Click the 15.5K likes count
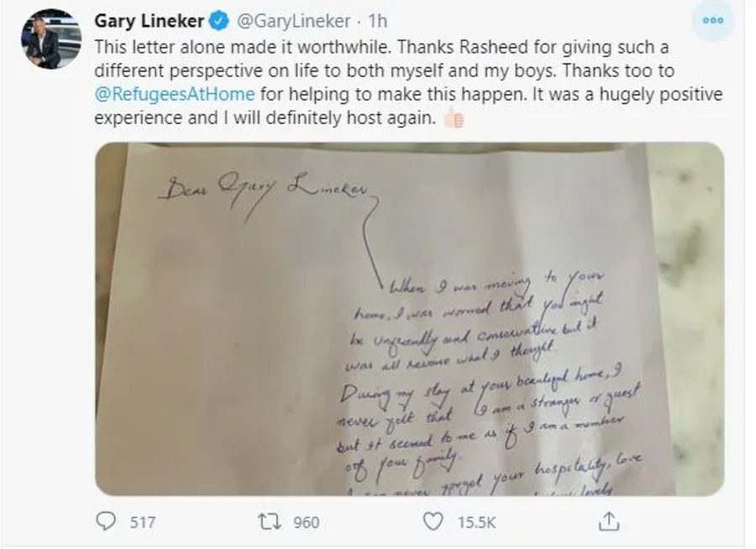Viewport: 756px width, 549px height. coord(474,522)
